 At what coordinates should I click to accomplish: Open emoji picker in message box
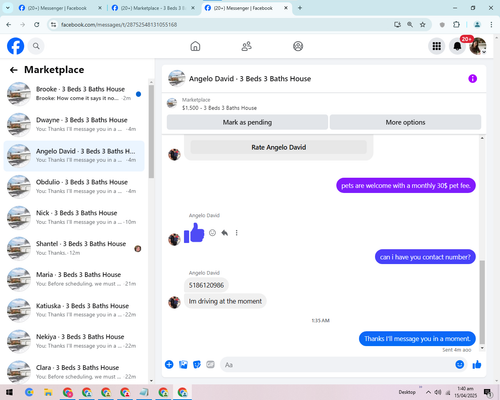click(x=460, y=364)
